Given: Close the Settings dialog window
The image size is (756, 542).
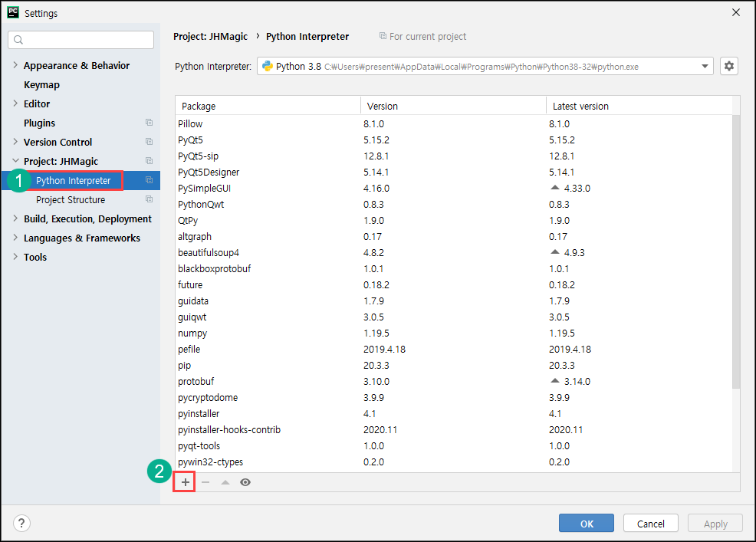Looking at the screenshot, I should (736, 12).
